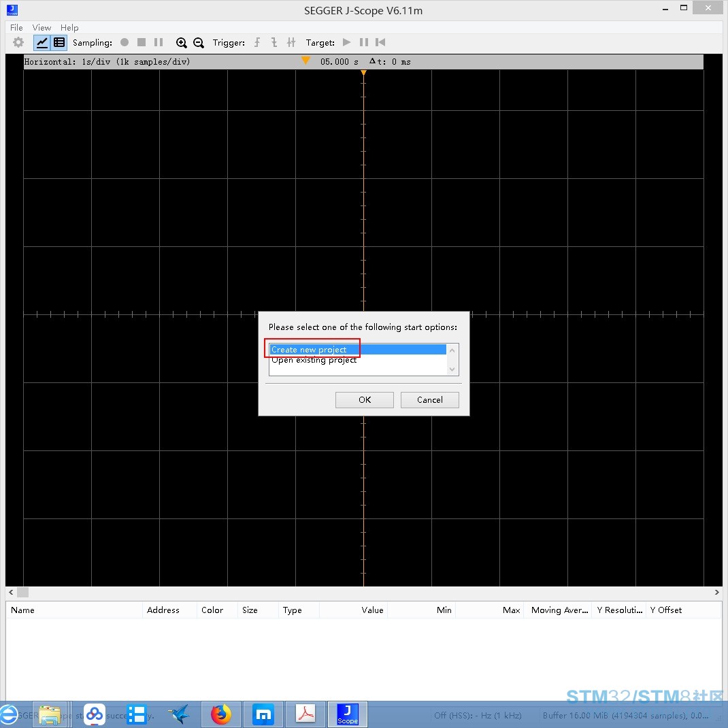Select falling edge trigger icon
This screenshot has width=728, height=728.
point(274,42)
